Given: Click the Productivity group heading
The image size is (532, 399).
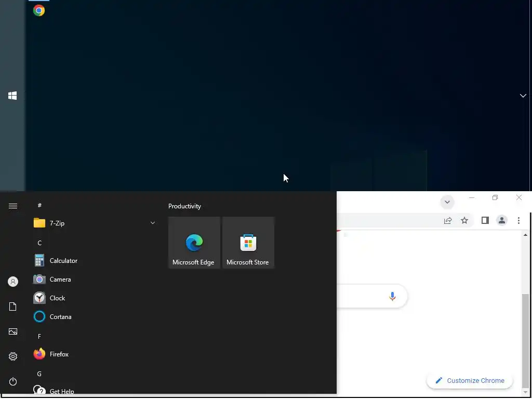Looking at the screenshot, I should pyautogui.click(x=184, y=206).
